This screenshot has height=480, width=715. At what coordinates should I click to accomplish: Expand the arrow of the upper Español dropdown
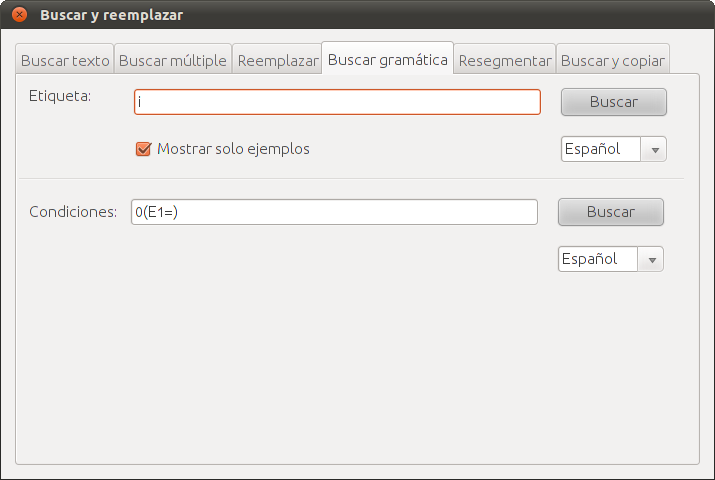coord(655,150)
